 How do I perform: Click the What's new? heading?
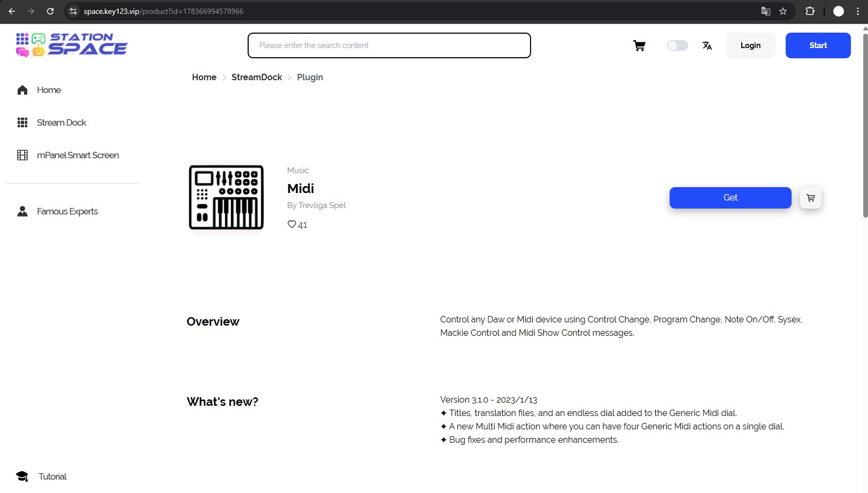pos(222,402)
